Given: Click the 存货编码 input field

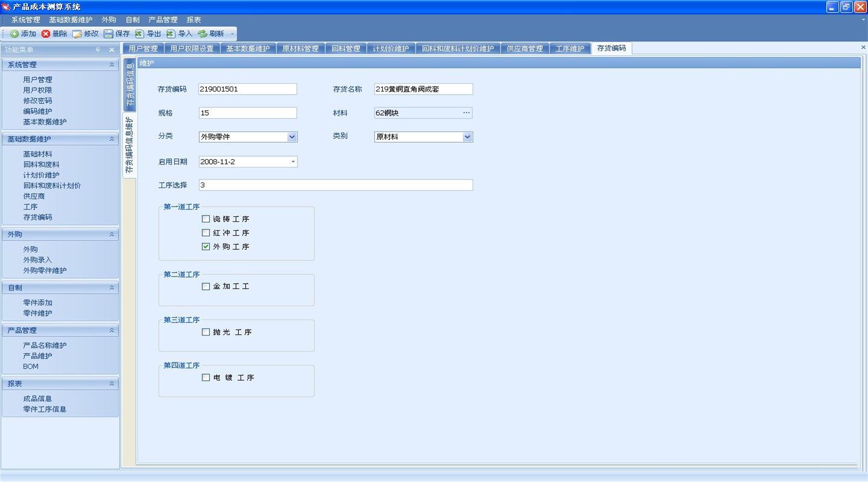Looking at the screenshot, I should pos(248,89).
